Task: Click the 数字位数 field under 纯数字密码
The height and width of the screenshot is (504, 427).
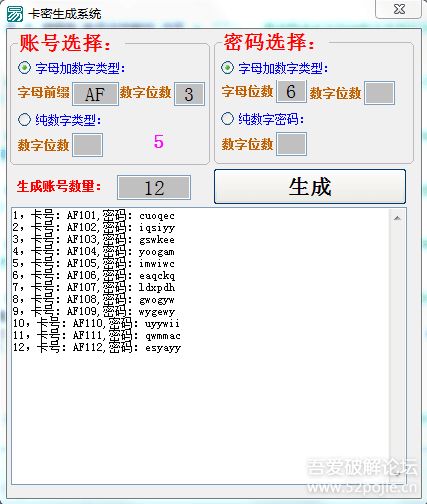Action: point(292,144)
